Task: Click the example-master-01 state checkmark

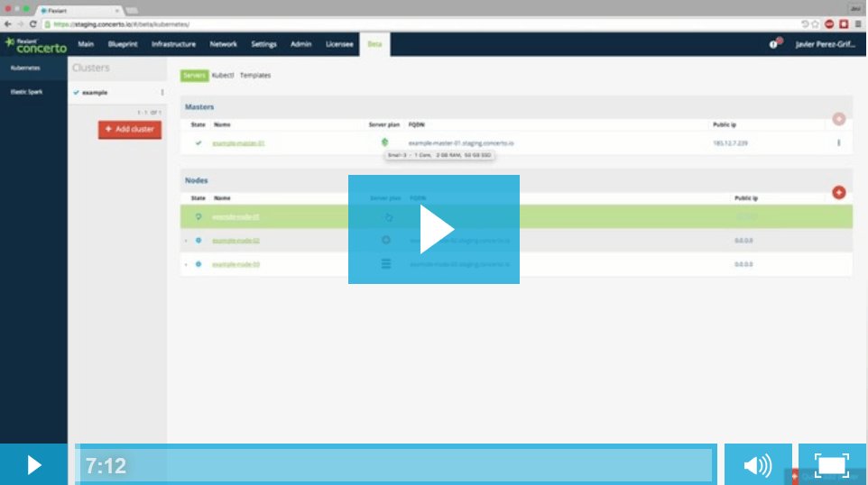Action: tap(199, 143)
